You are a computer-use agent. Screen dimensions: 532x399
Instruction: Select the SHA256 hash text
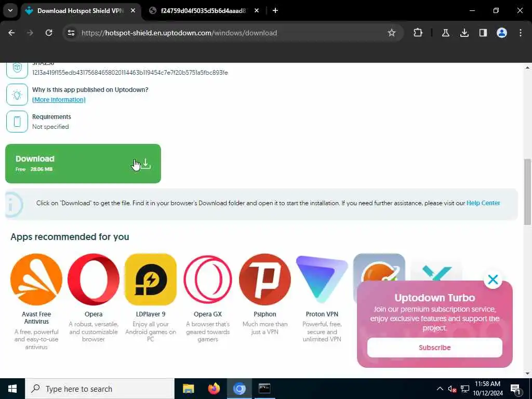(130, 73)
